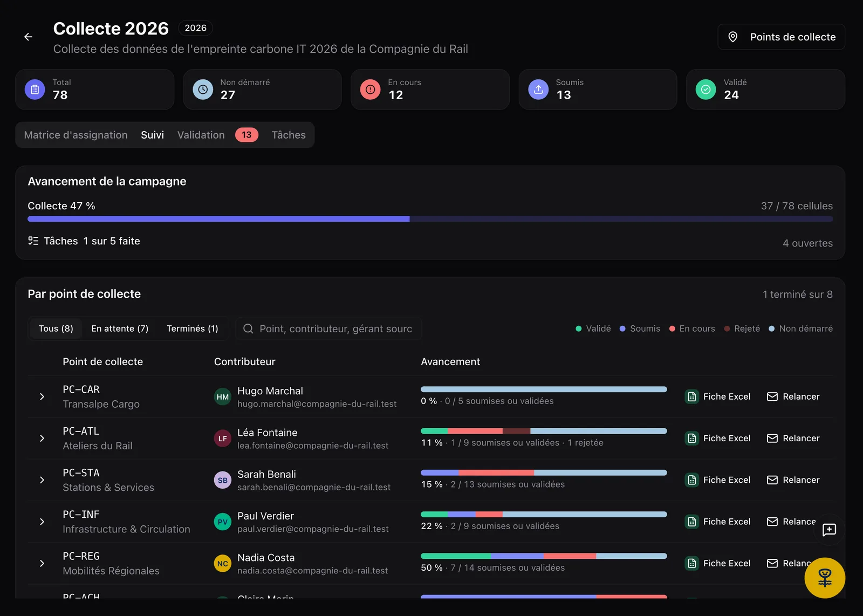Click Relancer for Léa Fontaine
Viewport: 863px width, 616px height.
coord(793,438)
